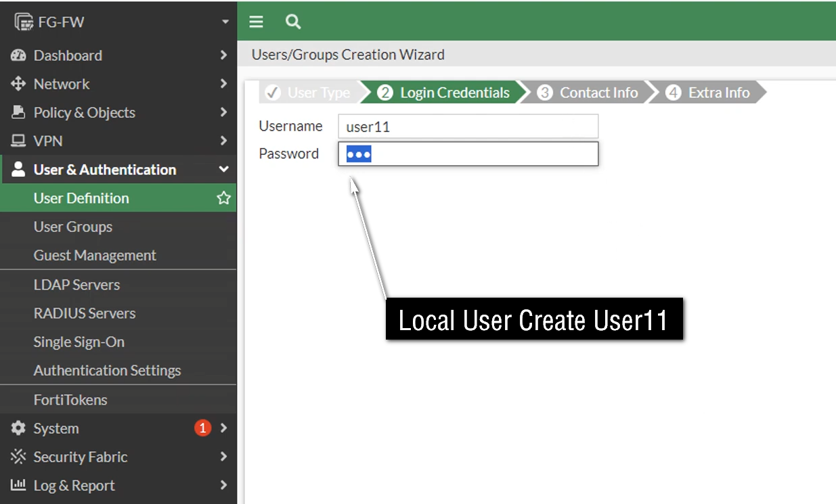Image resolution: width=836 pixels, height=504 pixels.
Task: Click the User Type checkmark icon
Action: point(273,93)
